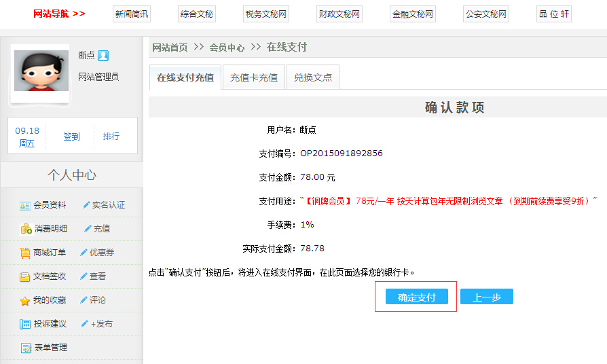Open 新闻简讯 in the top navigation
607x364 pixels.
click(132, 14)
